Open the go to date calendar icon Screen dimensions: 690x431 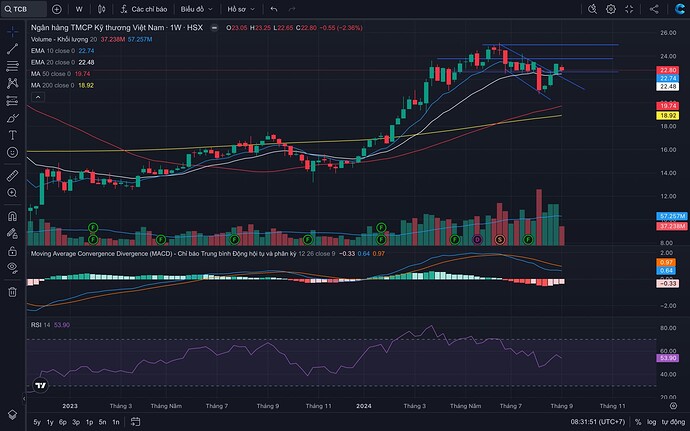(x=136, y=422)
